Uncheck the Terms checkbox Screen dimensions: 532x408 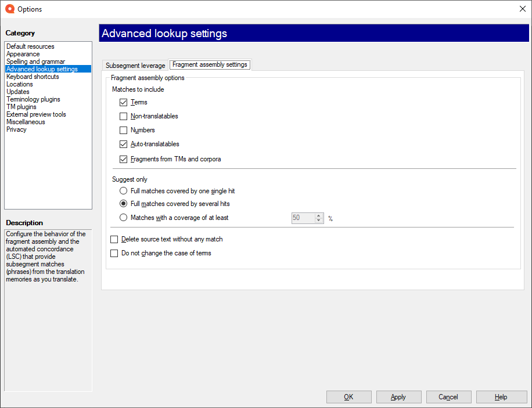coord(123,102)
